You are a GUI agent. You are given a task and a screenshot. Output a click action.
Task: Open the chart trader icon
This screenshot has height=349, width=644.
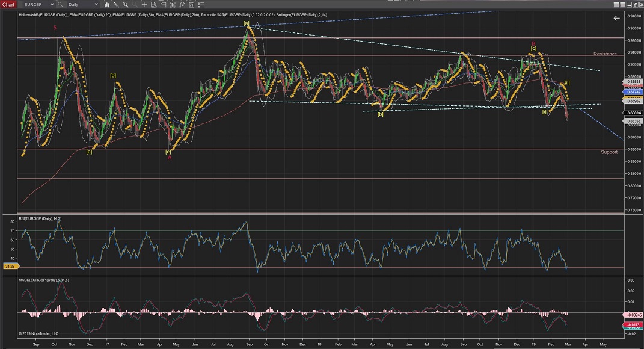(173, 5)
